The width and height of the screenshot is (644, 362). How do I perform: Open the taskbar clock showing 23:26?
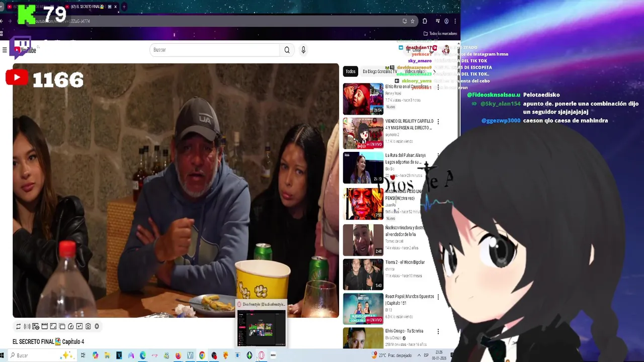pos(439,355)
